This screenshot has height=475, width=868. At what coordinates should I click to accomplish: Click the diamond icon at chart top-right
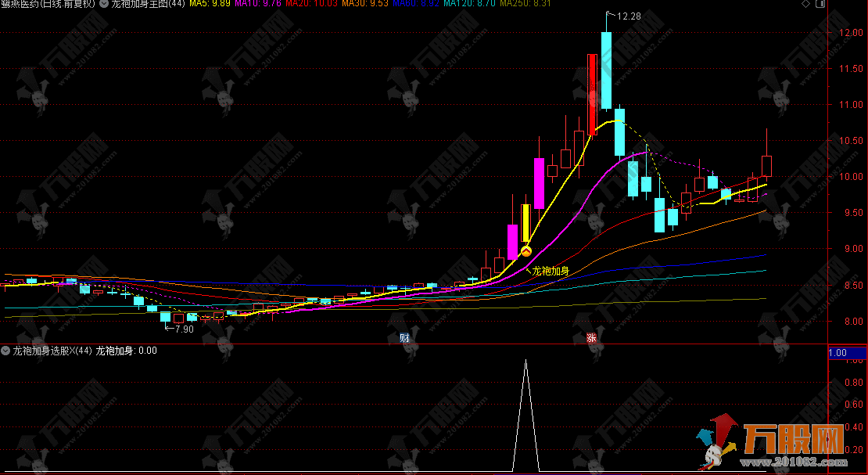[806, 5]
